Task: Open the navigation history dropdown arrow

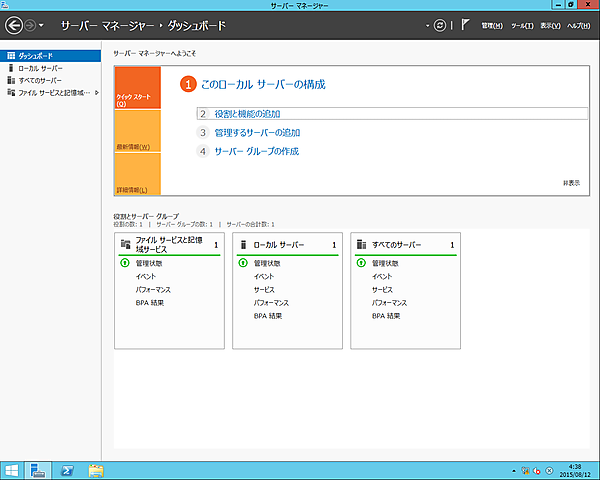Action: [41, 24]
